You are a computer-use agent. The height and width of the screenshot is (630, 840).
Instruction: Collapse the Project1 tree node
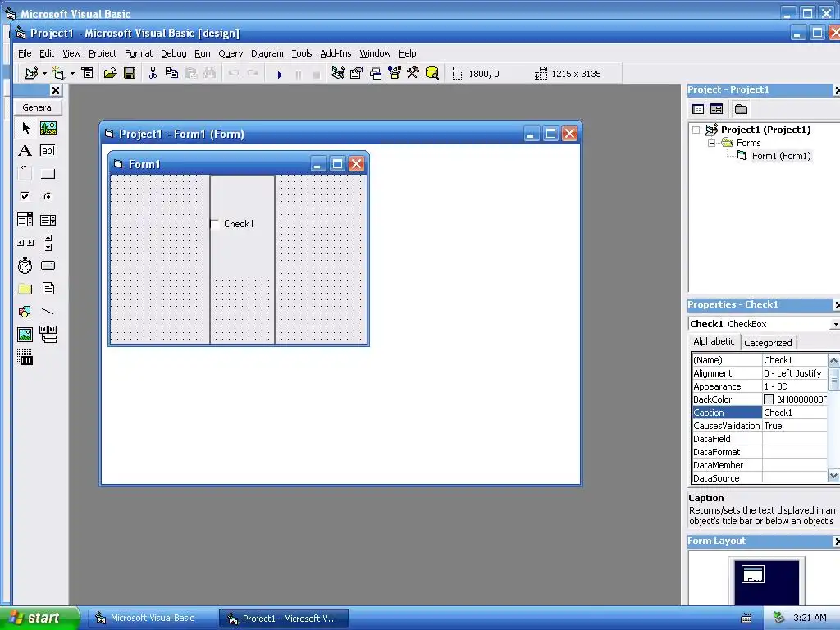coord(696,130)
